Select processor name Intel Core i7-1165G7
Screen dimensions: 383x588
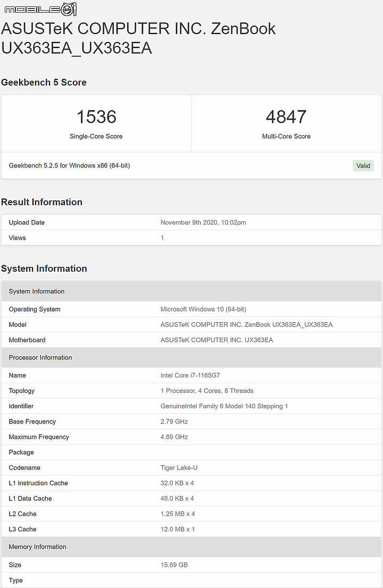click(x=190, y=375)
